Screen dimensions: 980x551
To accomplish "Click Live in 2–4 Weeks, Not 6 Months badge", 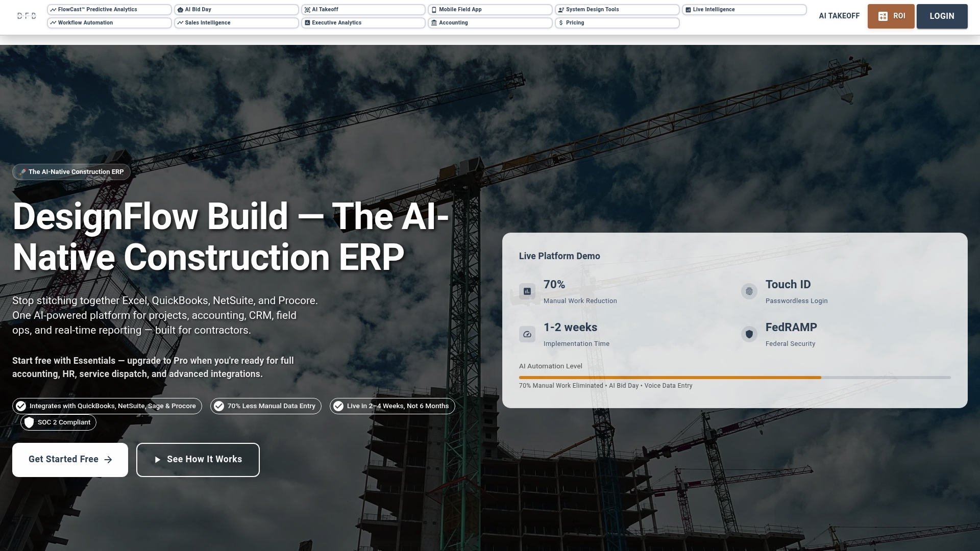I will point(393,406).
